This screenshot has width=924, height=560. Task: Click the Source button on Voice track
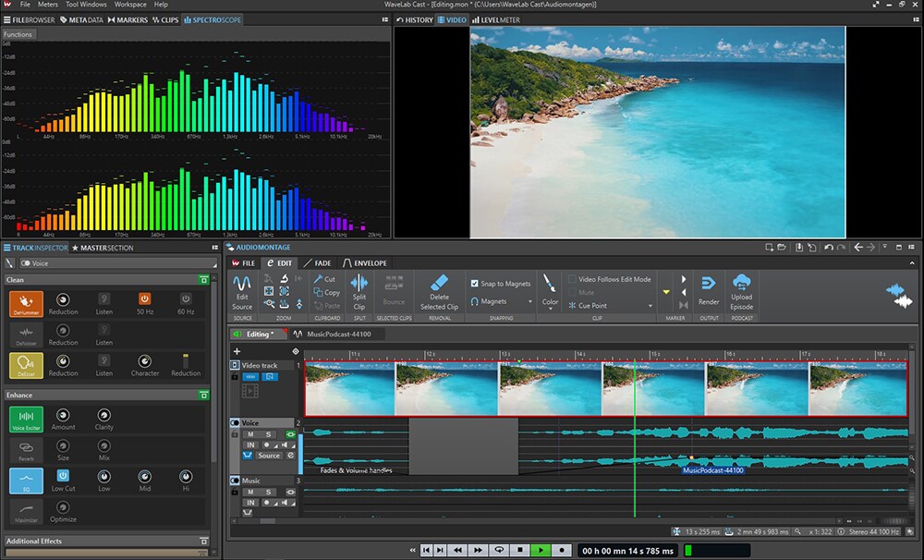268,456
